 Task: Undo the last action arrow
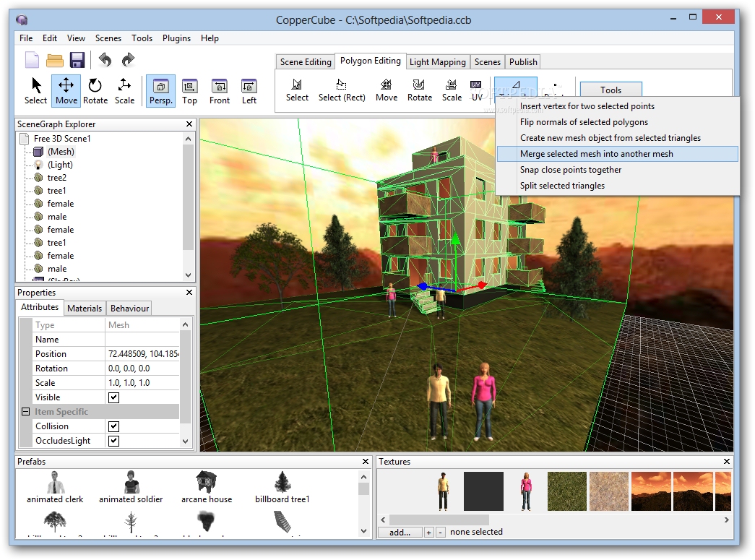[x=105, y=60]
